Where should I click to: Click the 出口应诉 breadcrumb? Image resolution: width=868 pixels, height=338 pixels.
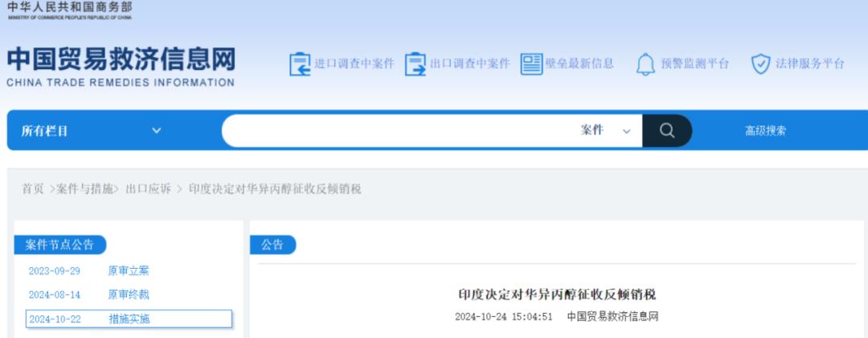coord(149,189)
